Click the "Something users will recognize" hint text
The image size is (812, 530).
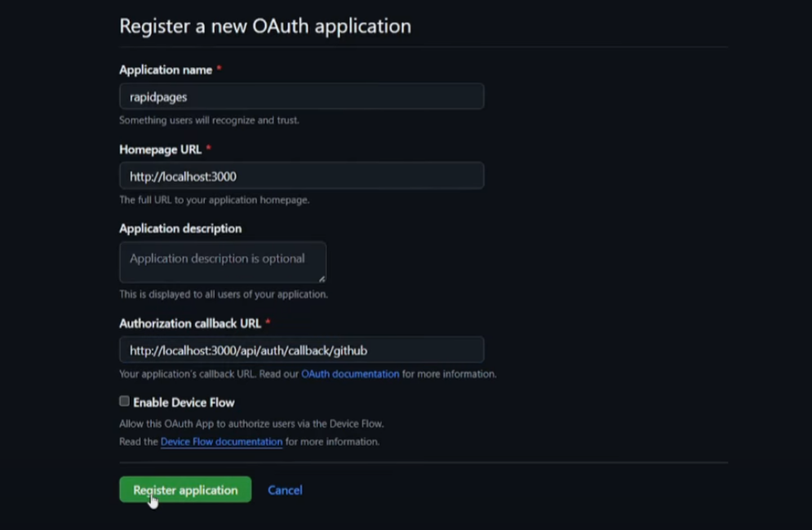(209, 120)
